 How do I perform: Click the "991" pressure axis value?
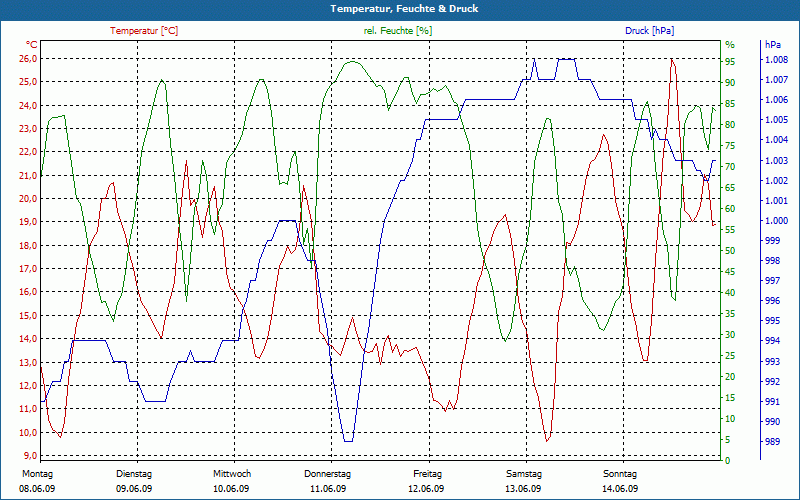pos(773,402)
